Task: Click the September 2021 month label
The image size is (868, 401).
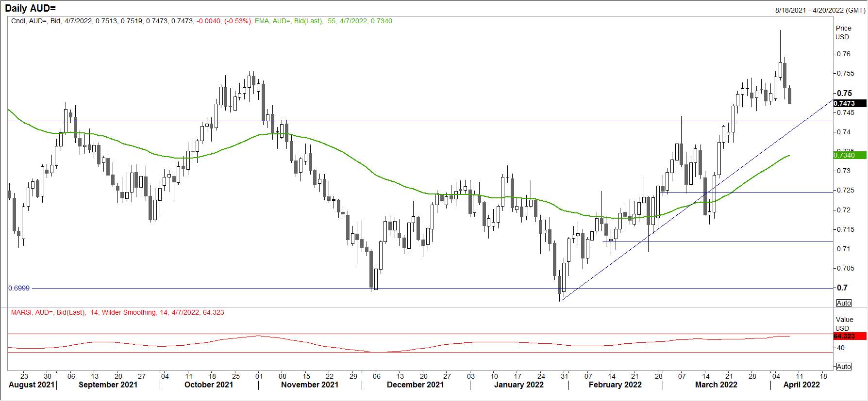Action: point(108,385)
